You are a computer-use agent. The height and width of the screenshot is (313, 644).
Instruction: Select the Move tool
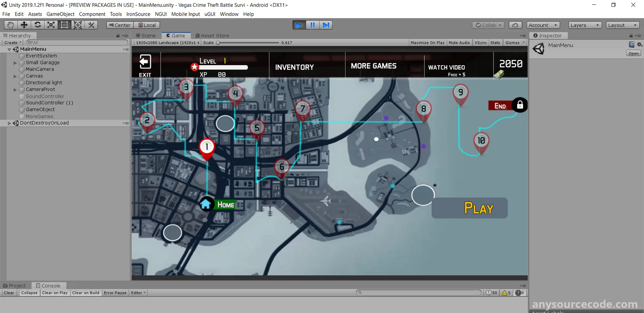(24, 25)
